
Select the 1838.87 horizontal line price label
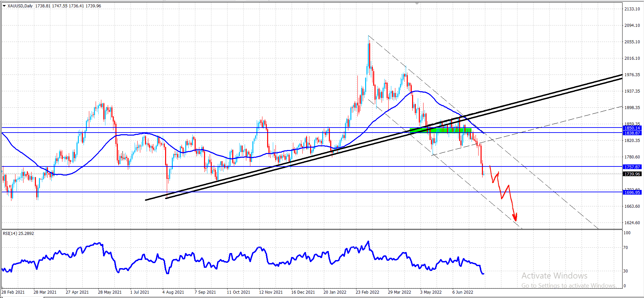[632, 133]
